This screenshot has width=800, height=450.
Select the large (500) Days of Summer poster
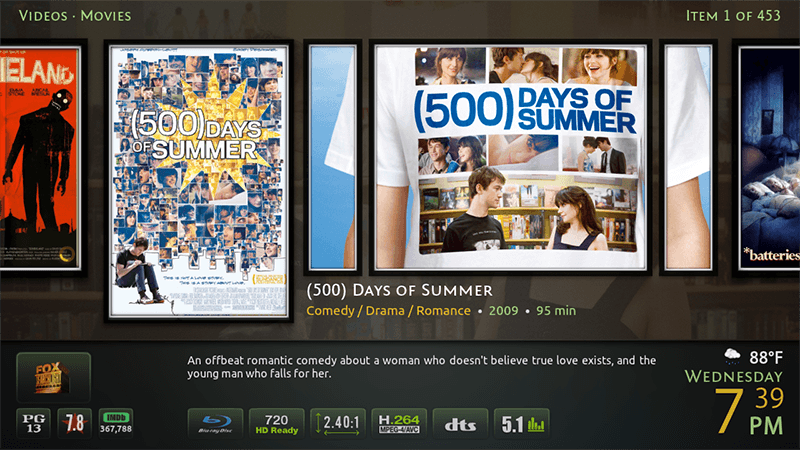(x=199, y=181)
